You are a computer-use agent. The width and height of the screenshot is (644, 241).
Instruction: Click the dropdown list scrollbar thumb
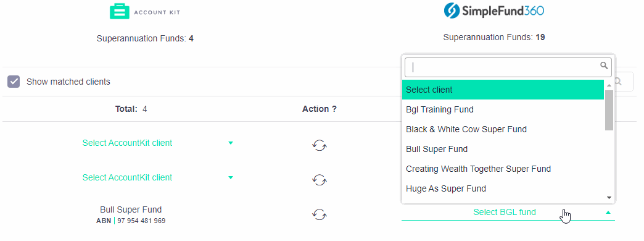coord(609,110)
